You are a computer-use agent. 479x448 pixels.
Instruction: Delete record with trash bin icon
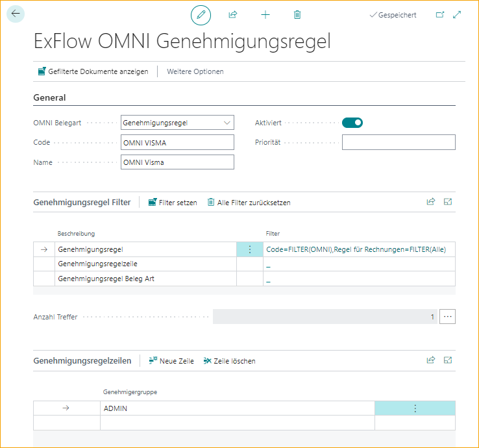[297, 15]
